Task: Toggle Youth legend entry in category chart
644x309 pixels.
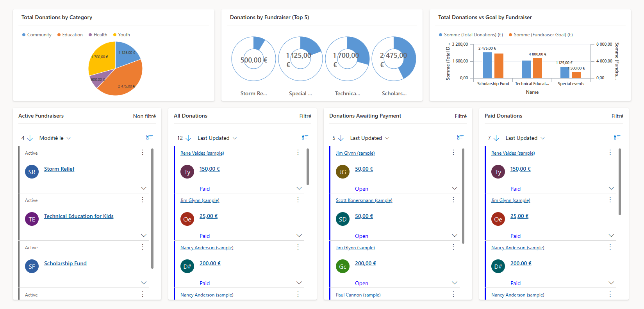Action: [121, 35]
